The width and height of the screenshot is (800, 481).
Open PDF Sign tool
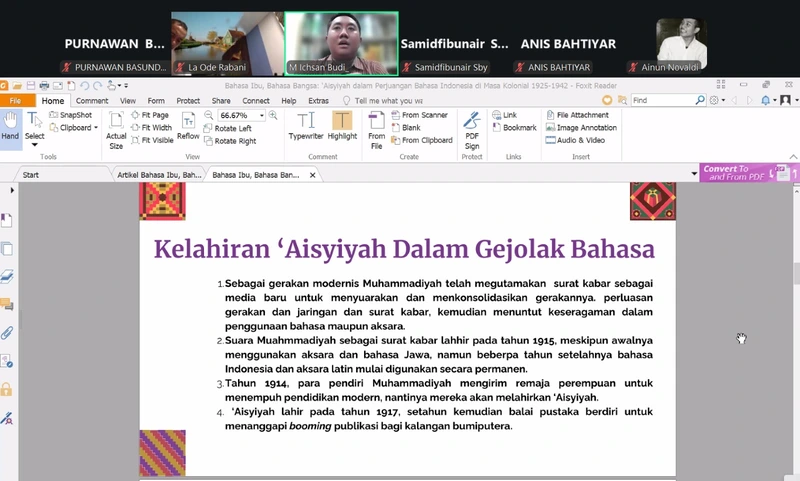(472, 131)
